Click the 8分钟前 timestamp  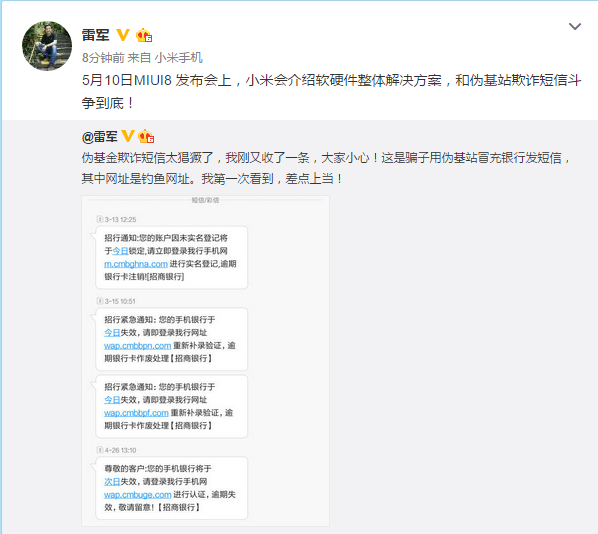pyautogui.click(x=103, y=58)
